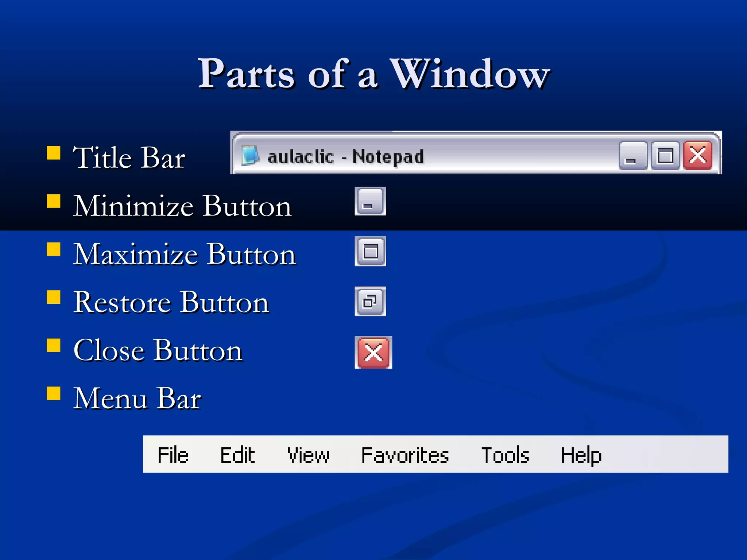The height and width of the screenshot is (560, 747).
Task: Click the restore icon beside Restore Button
Action: point(370,301)
